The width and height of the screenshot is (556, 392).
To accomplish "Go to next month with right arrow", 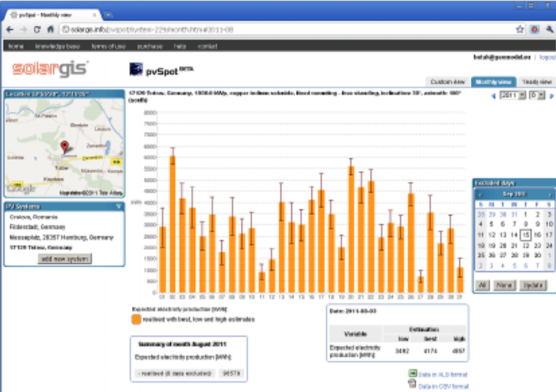I will tap(551, 95).
